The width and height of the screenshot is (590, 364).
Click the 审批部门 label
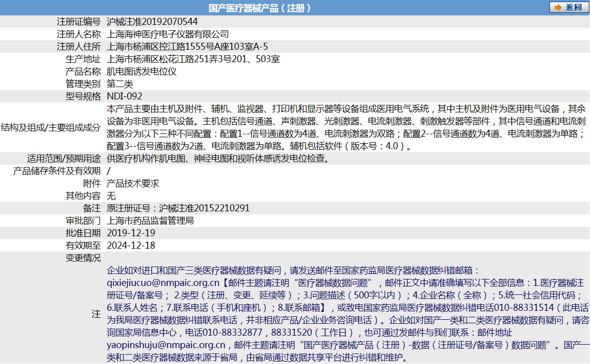(x=83, y=220)
